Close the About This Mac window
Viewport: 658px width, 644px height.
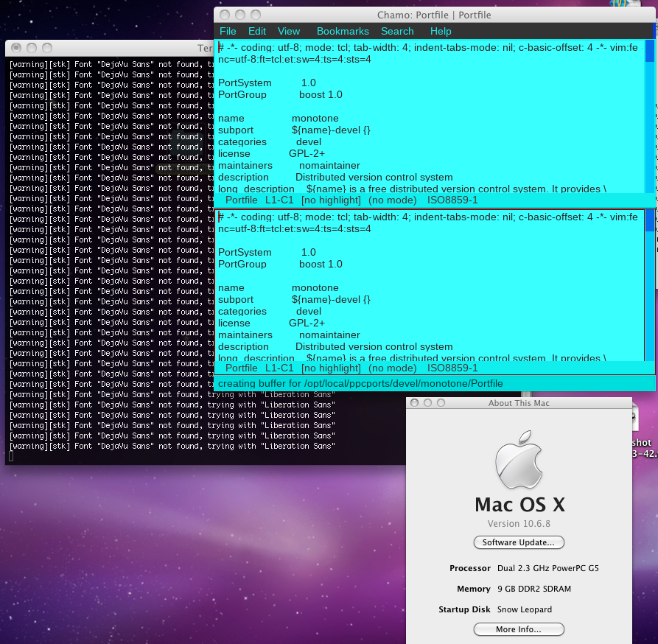point(415,403)
